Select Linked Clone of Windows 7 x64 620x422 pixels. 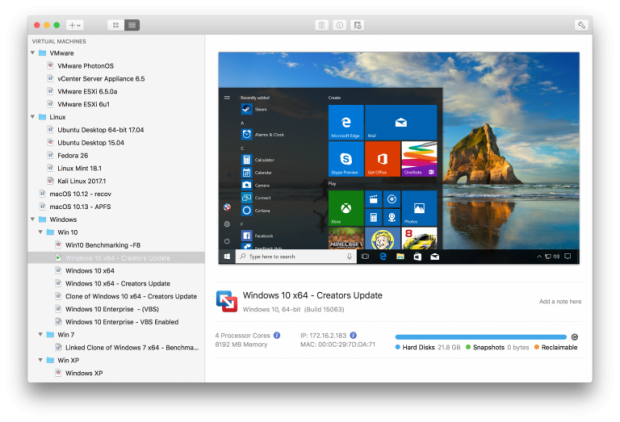pos(132,348)
